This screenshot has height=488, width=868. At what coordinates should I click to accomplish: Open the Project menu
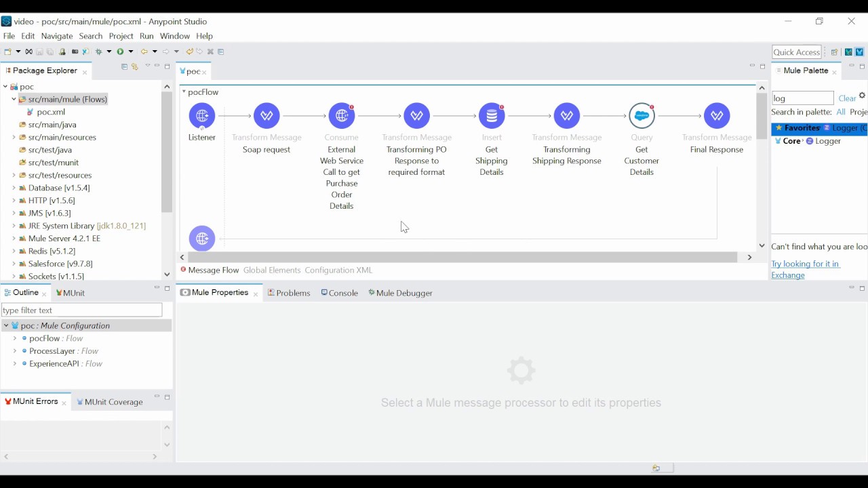[x=121, y=37]
